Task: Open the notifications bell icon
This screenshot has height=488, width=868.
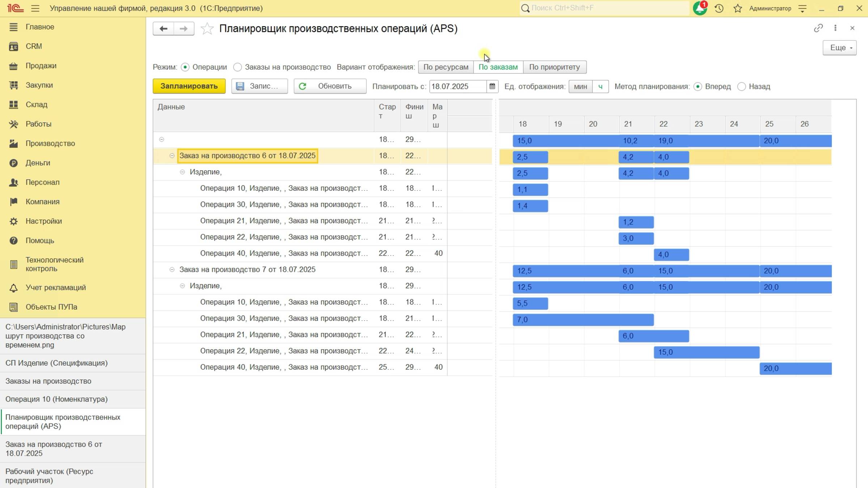Action: [x=699, y=8]
